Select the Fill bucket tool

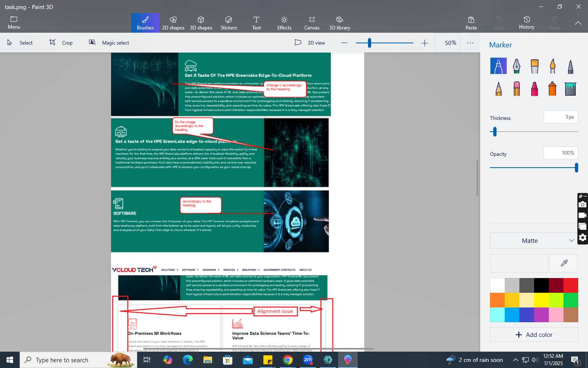click(x=570, y=89)
